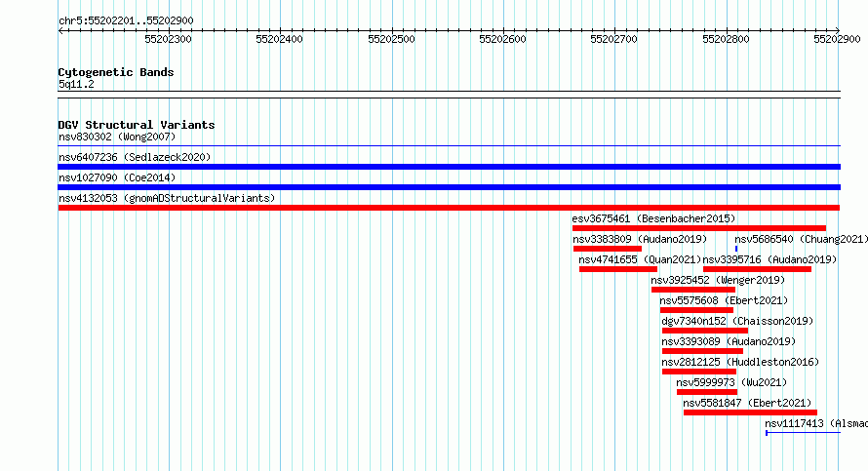Image resolution: width=868 pixels, height=471 pixels.
Task: Click the nsv5999973 (Wu2021) label
Action: click(731, 382)
